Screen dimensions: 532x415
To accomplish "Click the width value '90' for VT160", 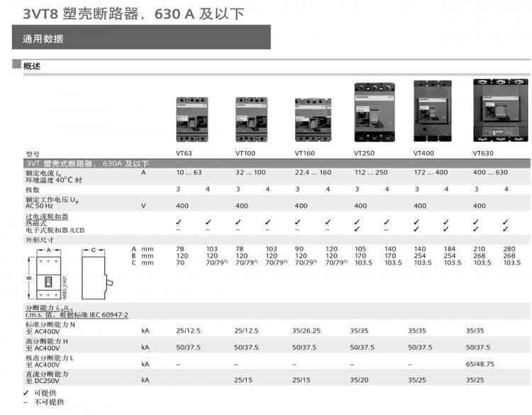I will [299, 249].
